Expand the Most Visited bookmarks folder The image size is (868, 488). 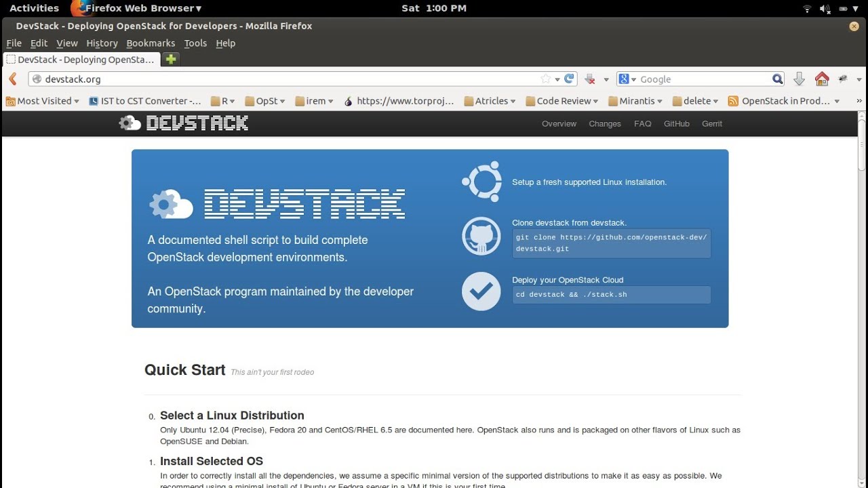coord(42,101)
